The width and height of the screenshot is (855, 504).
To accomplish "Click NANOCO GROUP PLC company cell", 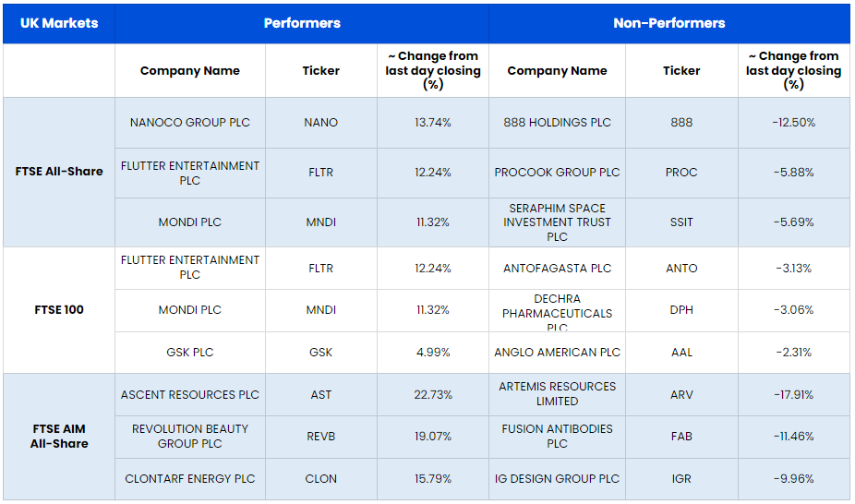I will pos(190,123).
